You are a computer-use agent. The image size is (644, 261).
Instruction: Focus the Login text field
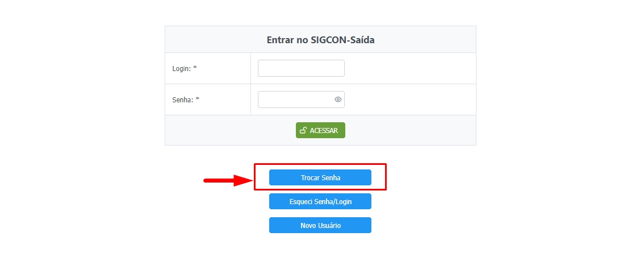[x=301, y=68]
